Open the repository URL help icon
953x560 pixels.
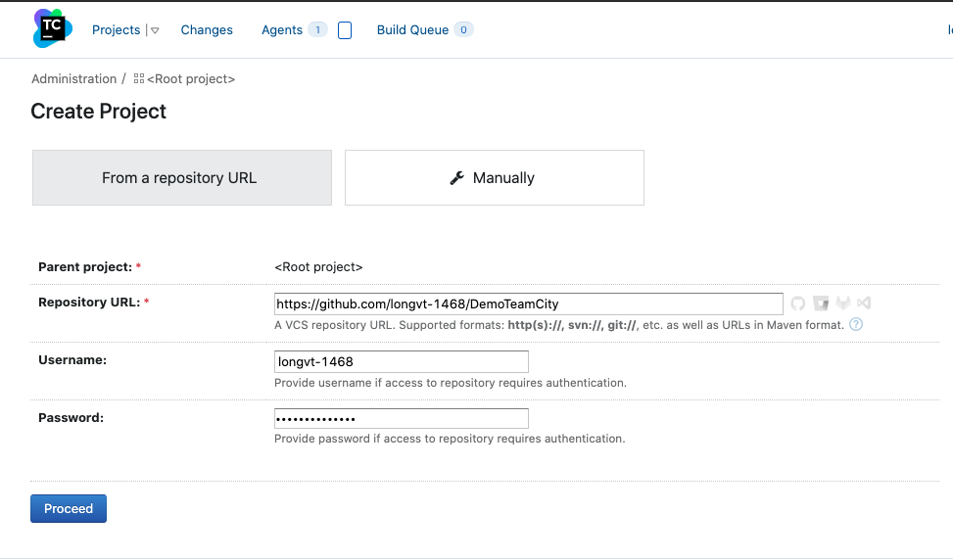856,324
